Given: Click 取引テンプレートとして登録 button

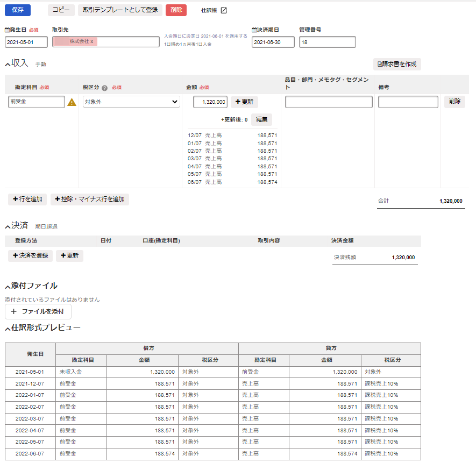Looking at the screenshot, I should (120, 10).
